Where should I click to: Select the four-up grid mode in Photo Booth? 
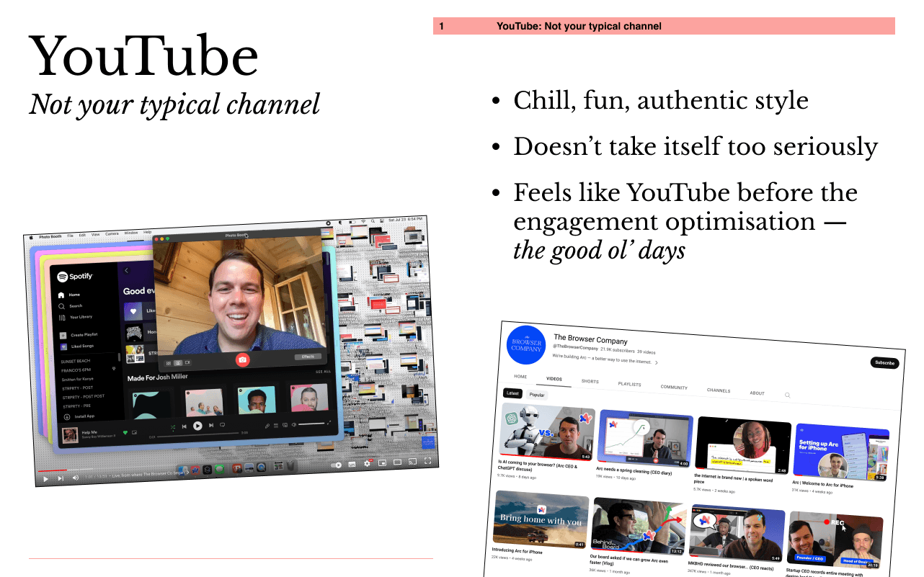click(169, 363)
